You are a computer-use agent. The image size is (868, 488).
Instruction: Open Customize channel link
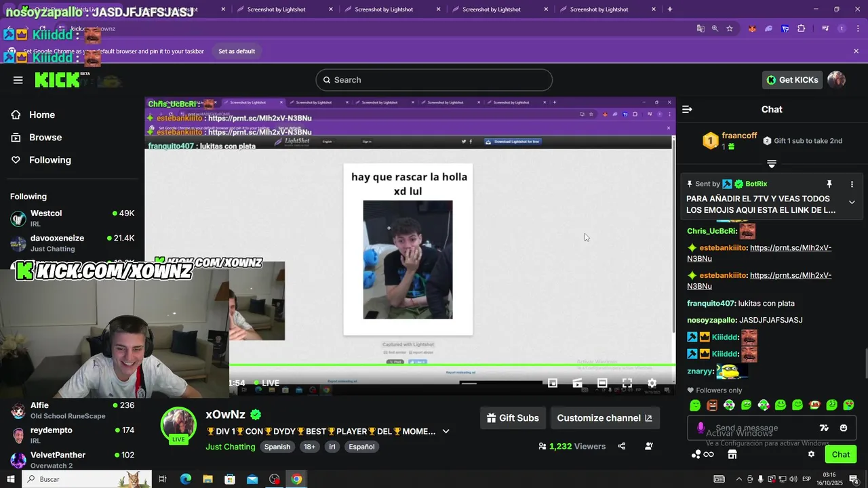click(604, 418)
